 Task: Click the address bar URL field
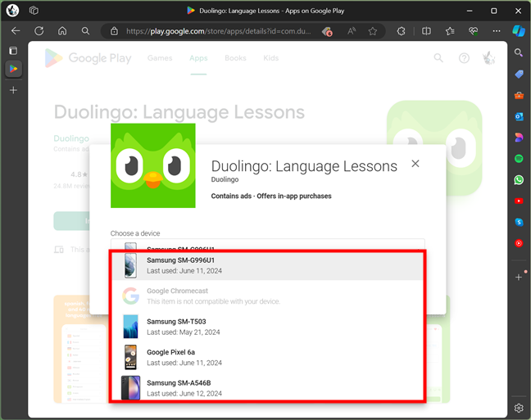click(219, 31)
